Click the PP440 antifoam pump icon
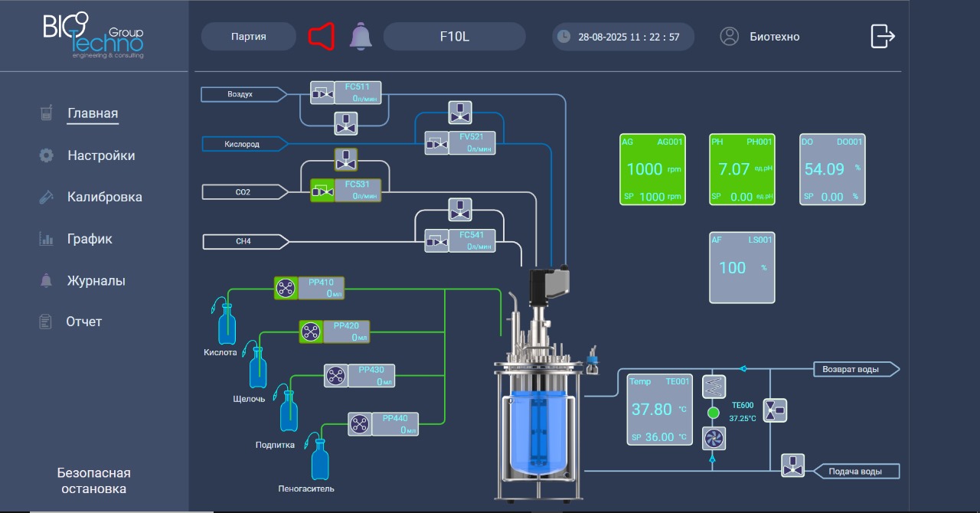 [360, 424]
